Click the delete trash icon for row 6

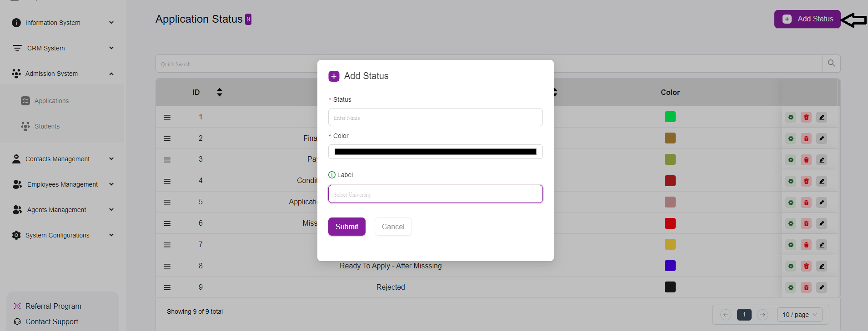pyautogui.click(x=806, y=223)
